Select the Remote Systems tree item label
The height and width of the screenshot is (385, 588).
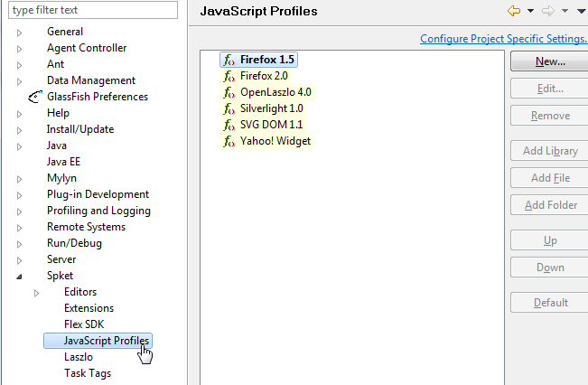pos(86,227)
